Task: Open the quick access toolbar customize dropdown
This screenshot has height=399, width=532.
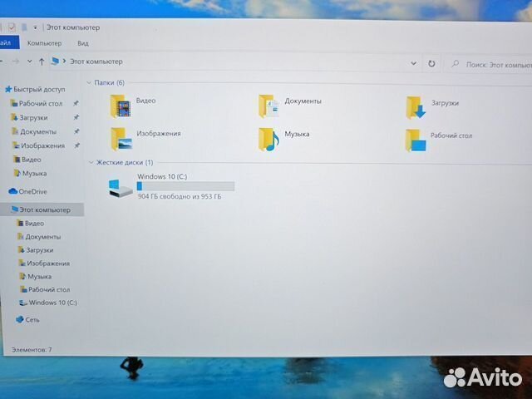Action: 35,27
